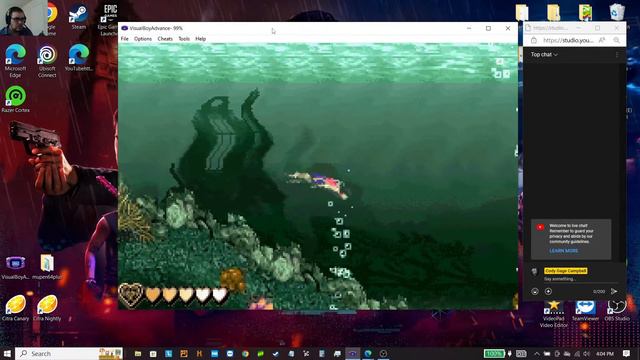Click the plus icon in chat
Screen dimensions: 640x360
[x=548, y=291]
